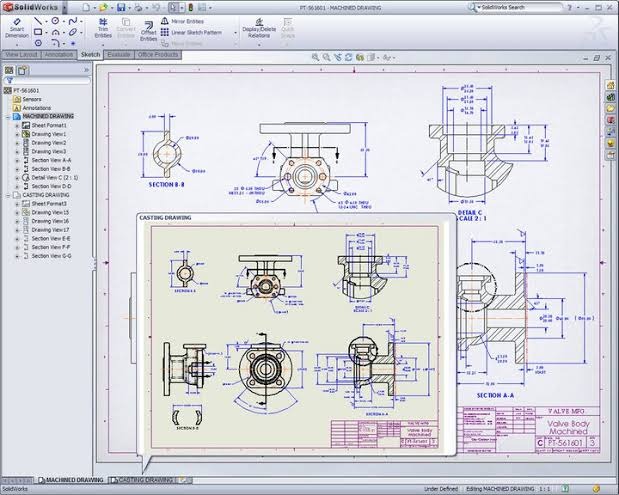Select Section View B-B tree item
The width and height of the screenshot is (619, 495).
[47, 169]
